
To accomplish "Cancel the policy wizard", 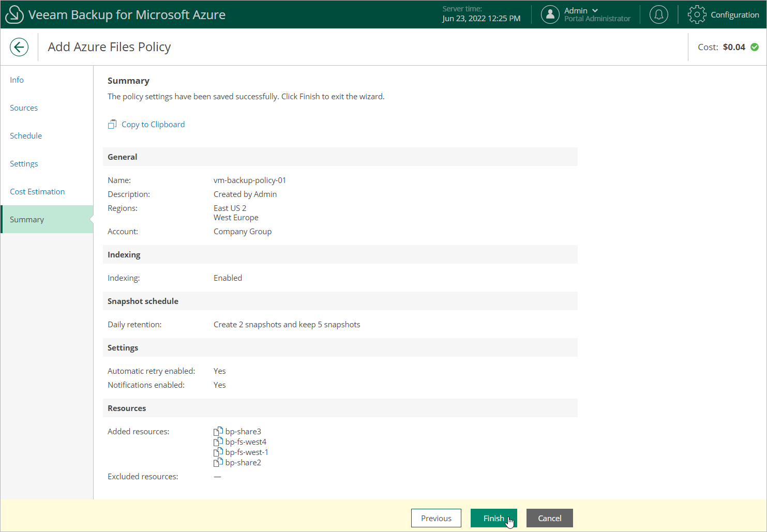I will 550,518.
